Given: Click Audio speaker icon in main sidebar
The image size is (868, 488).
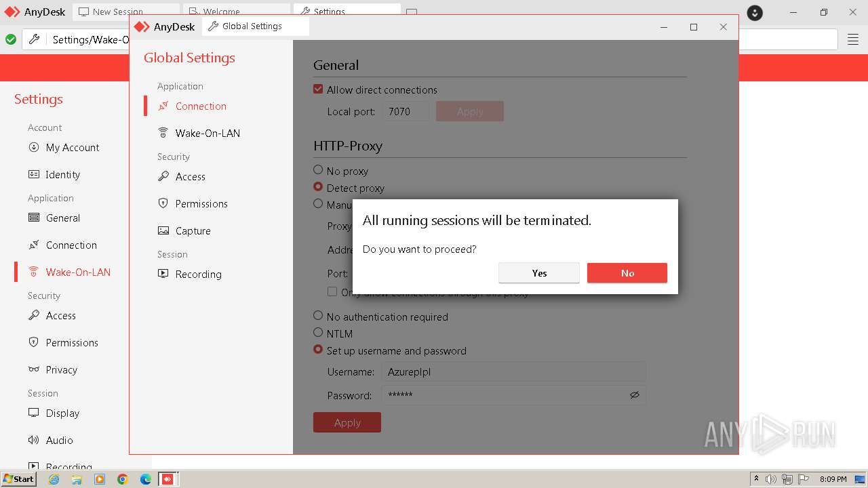Looking at the screenshot, I should (33, 440).
